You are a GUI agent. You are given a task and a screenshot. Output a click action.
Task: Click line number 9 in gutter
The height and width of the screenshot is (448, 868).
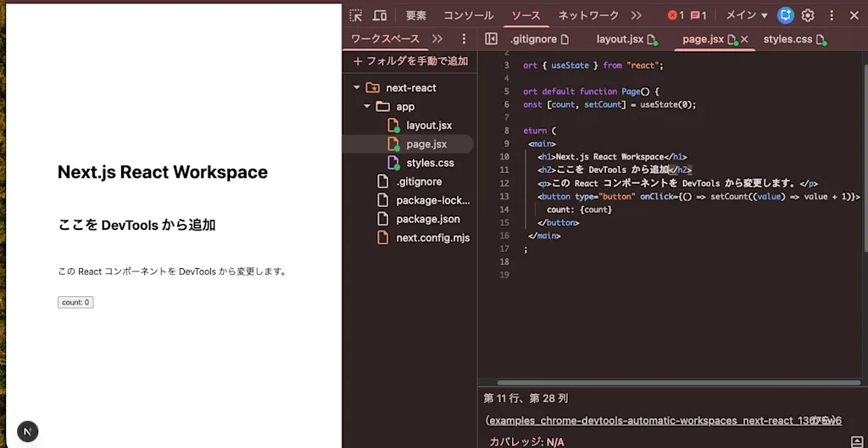pos(507,143)
